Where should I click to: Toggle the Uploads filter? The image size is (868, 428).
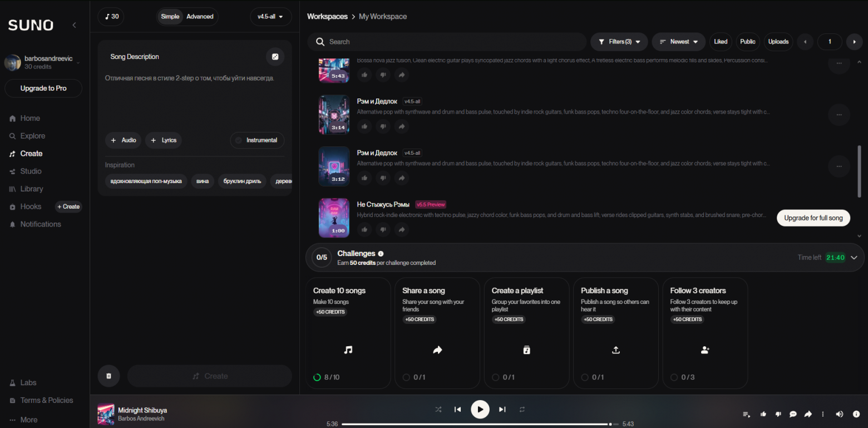[778, 42]
